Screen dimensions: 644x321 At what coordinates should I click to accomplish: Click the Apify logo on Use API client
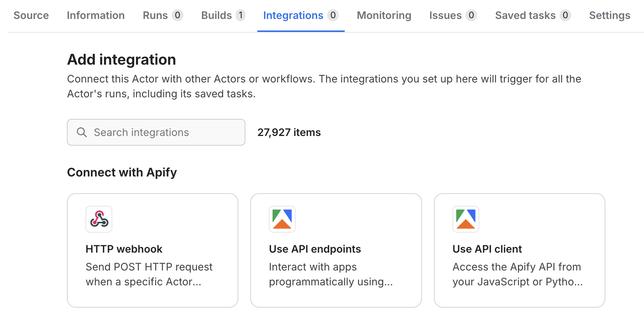tap(466, 219)
